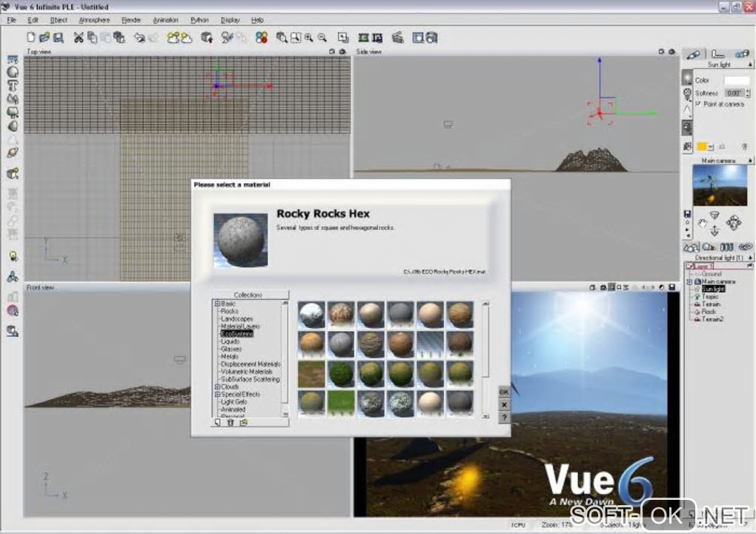756x534 pixels.
Task: Select the planet object tool in left toolbar
Action: (x=13, y=153)
